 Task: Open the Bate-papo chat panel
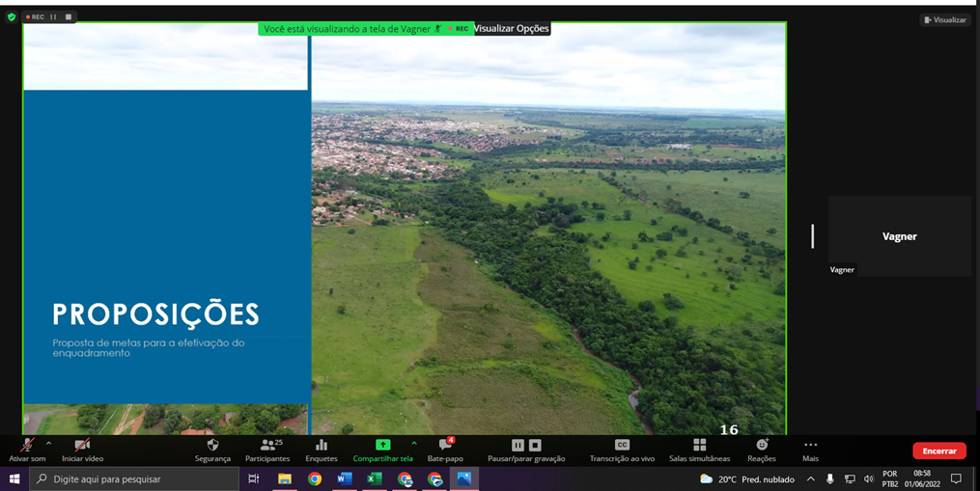click(x=445, y=450)
